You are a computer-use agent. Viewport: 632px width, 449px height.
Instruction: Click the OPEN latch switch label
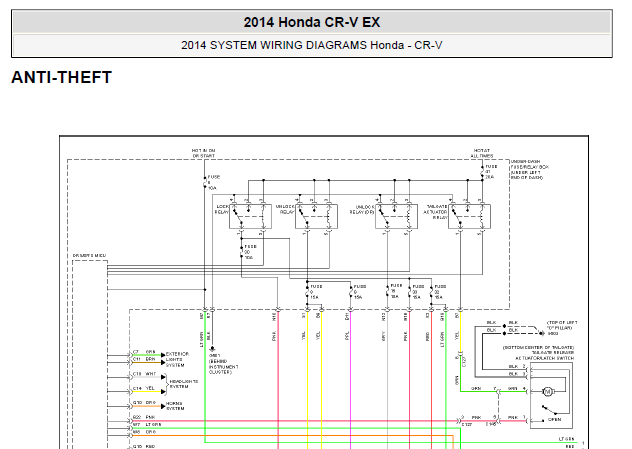pos(554,420)
